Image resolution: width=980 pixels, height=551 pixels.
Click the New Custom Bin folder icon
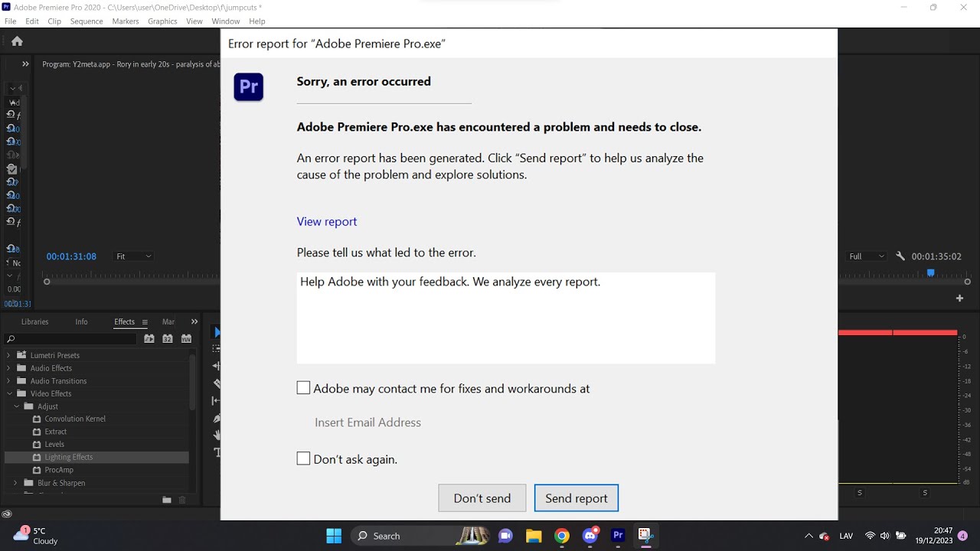[167, 500]
